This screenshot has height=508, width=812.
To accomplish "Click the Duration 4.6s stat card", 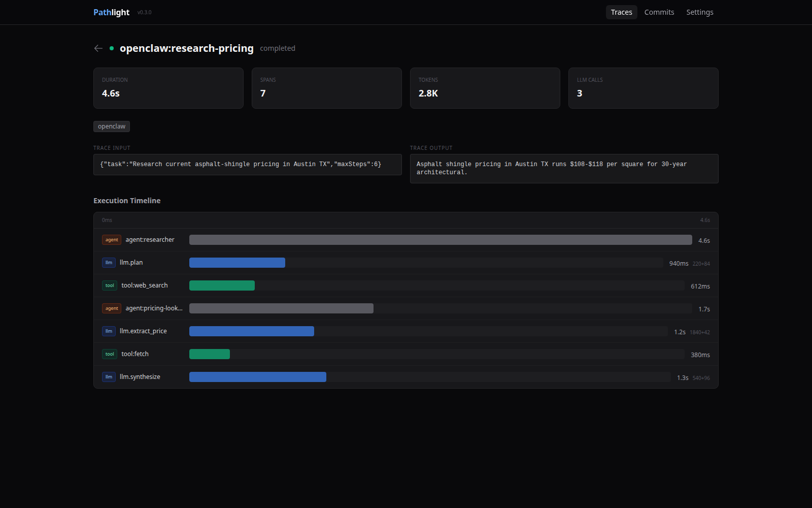I will [168, 88].
